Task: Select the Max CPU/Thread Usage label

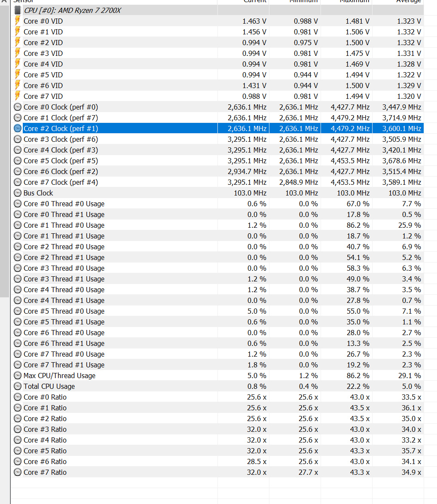Action: tap(59, 376)
